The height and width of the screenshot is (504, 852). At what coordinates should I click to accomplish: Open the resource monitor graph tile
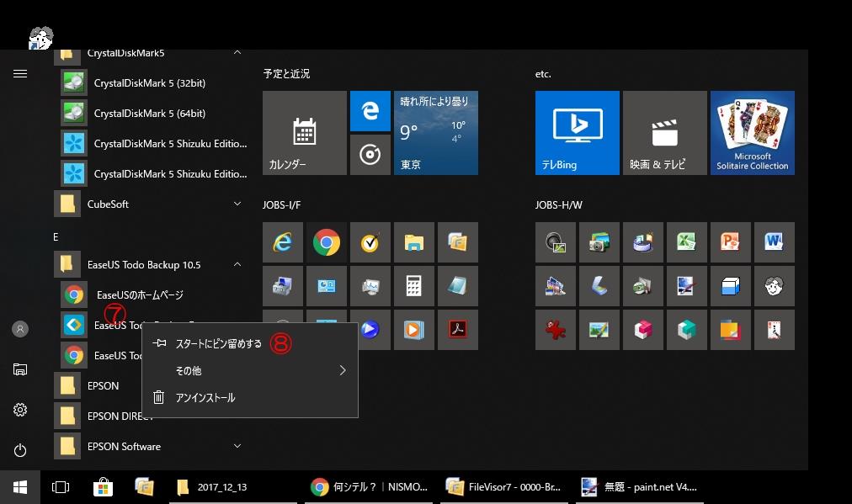point(370,286)
